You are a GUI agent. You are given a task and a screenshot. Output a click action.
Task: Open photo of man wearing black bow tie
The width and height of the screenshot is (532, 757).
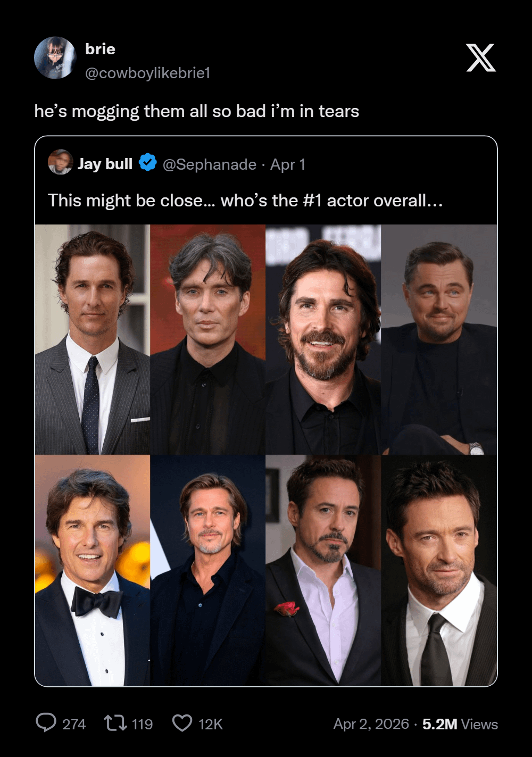pos(93,571)
